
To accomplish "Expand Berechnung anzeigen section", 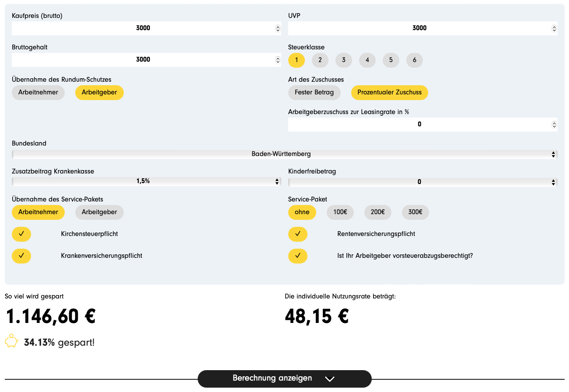I will tap(284, 378).
